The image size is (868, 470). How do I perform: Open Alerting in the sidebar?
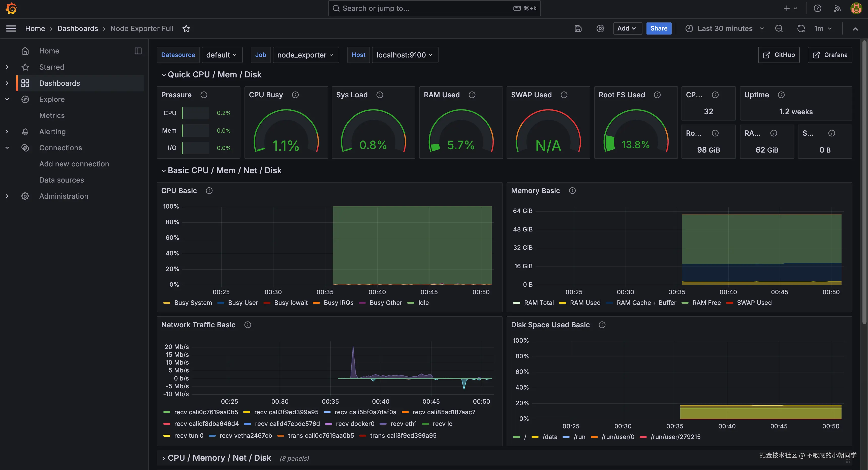[x=52, y=131]
